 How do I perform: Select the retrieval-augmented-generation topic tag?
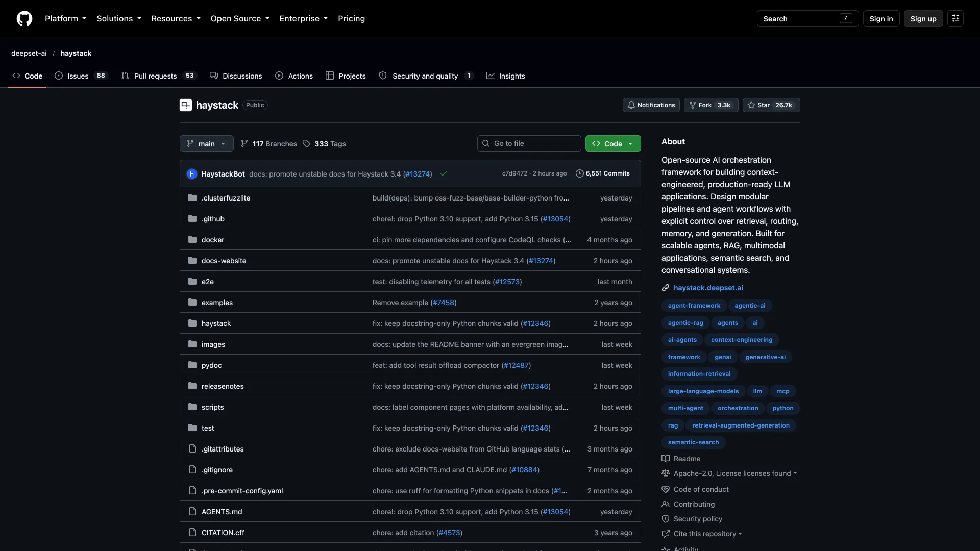click(x=741, y=425)
